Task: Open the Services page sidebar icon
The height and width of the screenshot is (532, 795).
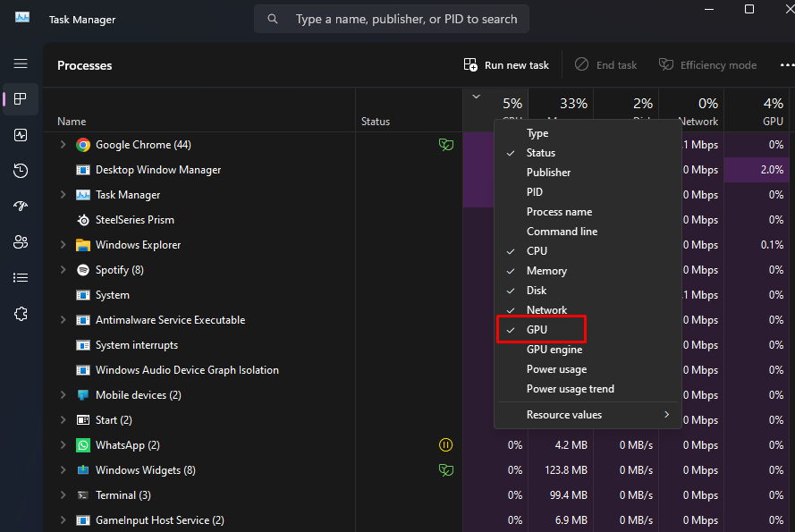Action: (x=21, y=314)
